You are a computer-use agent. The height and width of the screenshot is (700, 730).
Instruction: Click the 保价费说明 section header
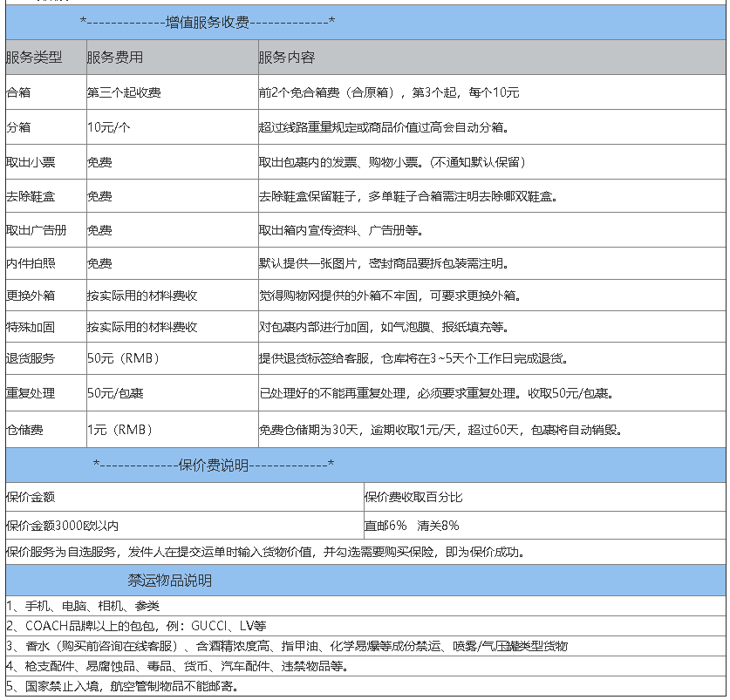[x=214, y=464]
